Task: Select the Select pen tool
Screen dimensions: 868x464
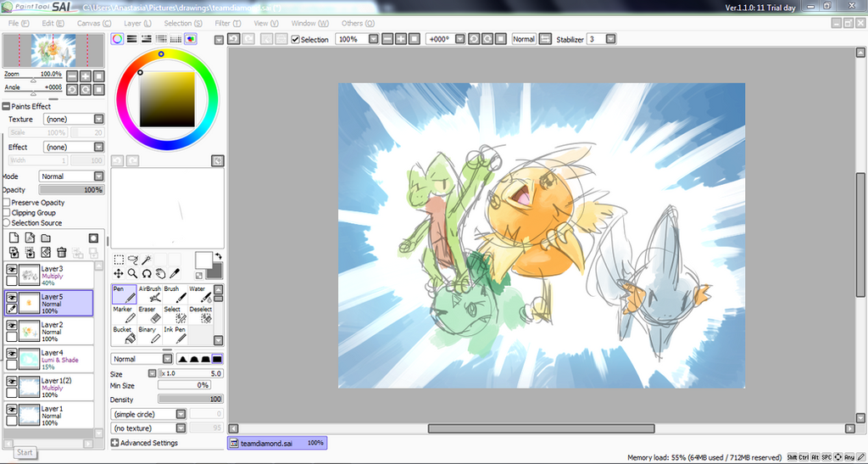Action: (175, 315)
